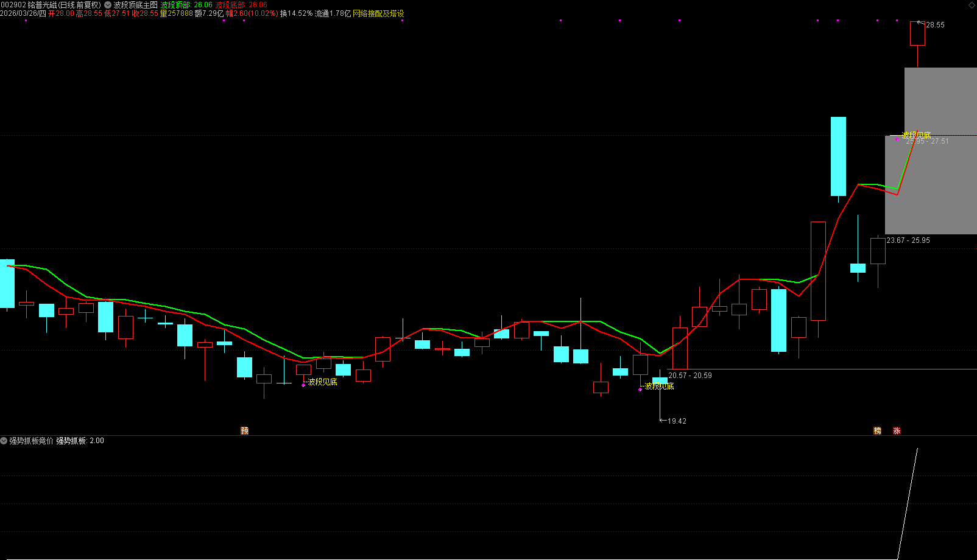Click the 25.95 - 27.51 gap label
This screenshot has height=560, width=977.
click(927, 141)
